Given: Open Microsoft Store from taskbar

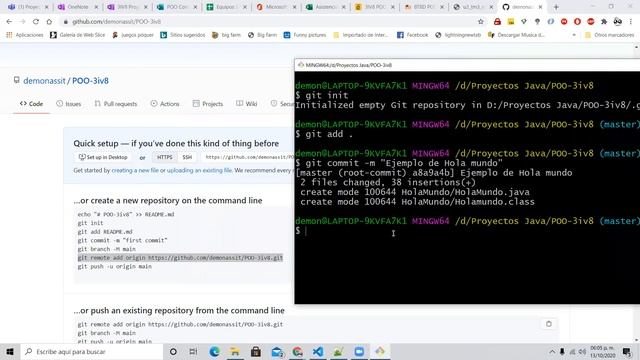Looking at the screenshot, I should point(256,351).
